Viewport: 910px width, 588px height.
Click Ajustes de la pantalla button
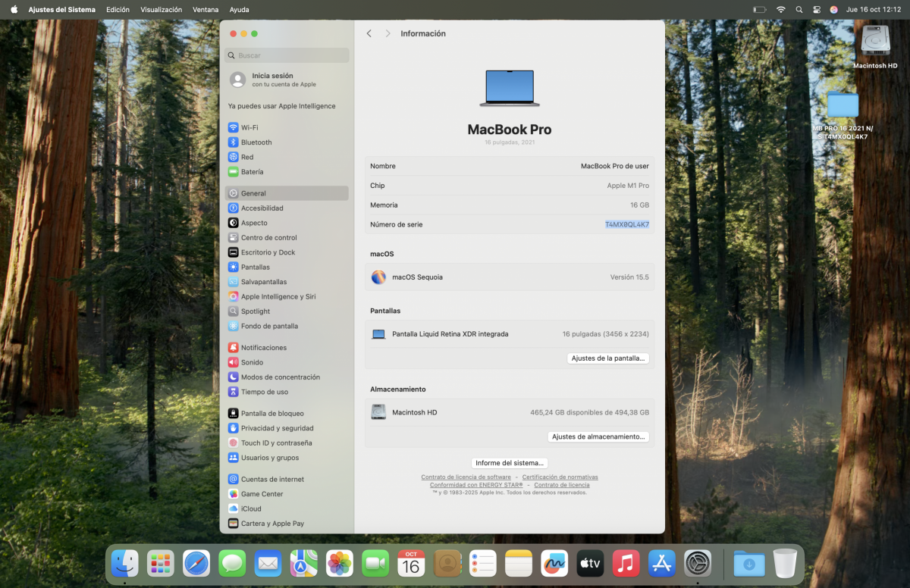(608, 358)
